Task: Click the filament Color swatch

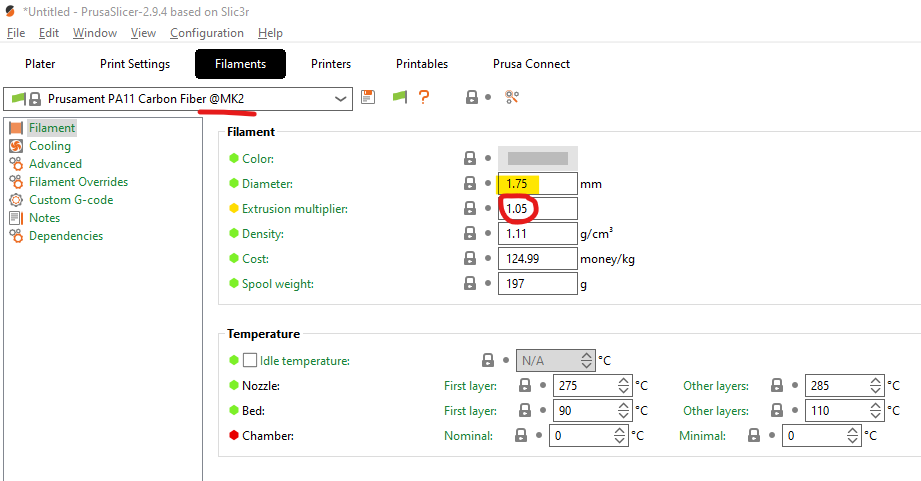Action: [x=538, y=158]
